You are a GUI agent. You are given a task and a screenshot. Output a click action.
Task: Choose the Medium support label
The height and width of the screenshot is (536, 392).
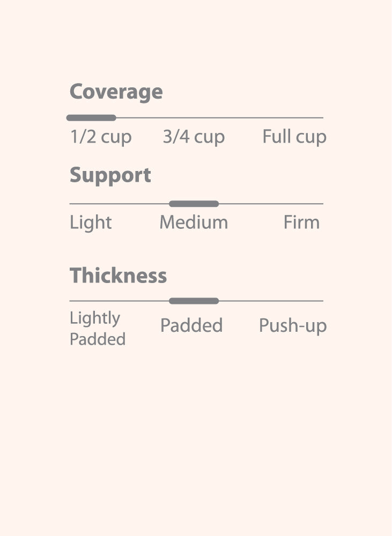coord(194,222)
